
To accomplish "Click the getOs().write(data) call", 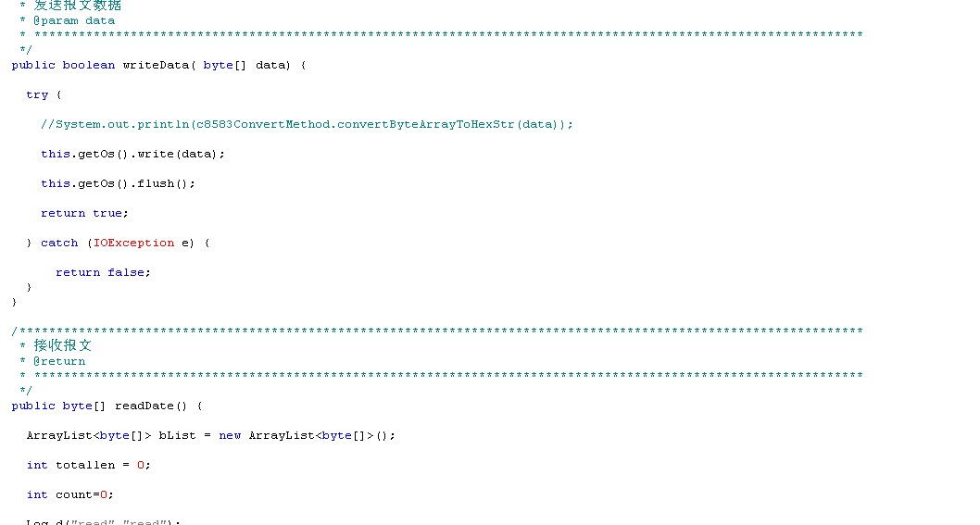I will pyautogui.click(x=132, y=154).
